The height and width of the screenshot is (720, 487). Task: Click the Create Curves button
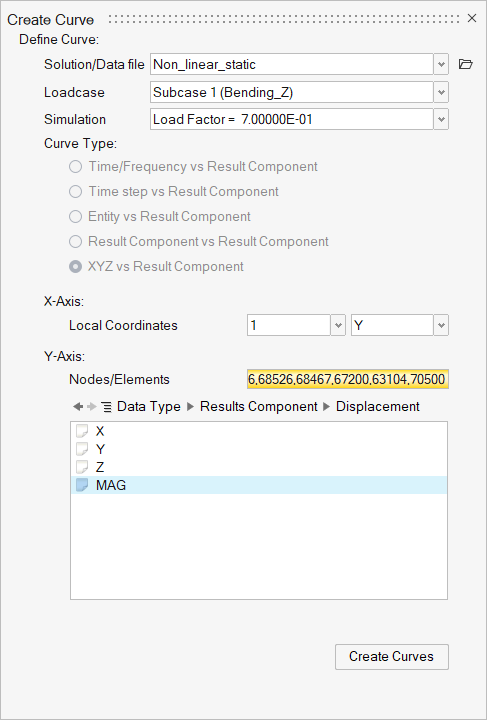(x=392, y=657)
